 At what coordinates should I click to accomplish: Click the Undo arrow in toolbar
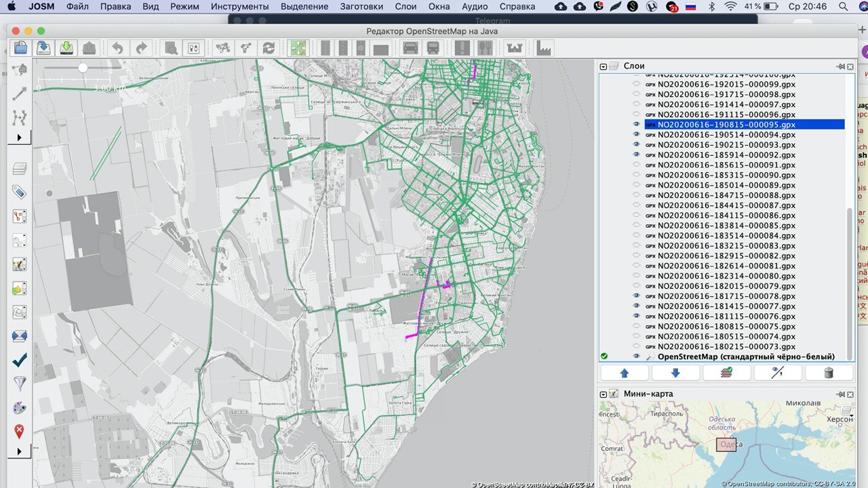pos(118,48)
